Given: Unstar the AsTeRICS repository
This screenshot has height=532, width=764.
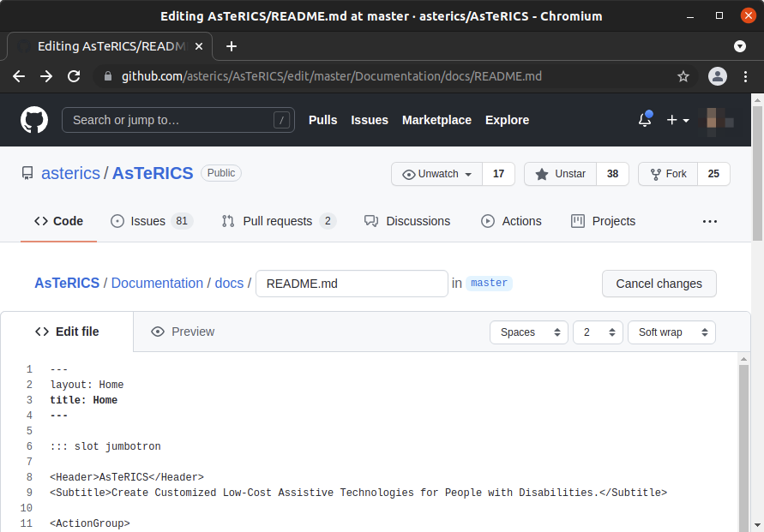Looking at the screenshot, I should pos(560,174).
